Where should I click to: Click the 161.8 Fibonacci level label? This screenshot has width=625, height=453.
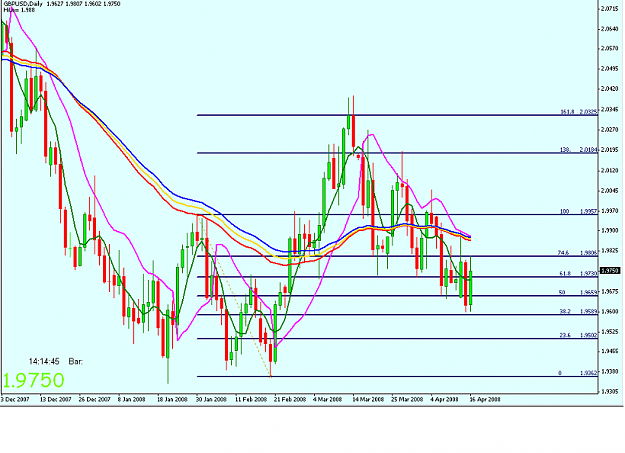[567, 112]
